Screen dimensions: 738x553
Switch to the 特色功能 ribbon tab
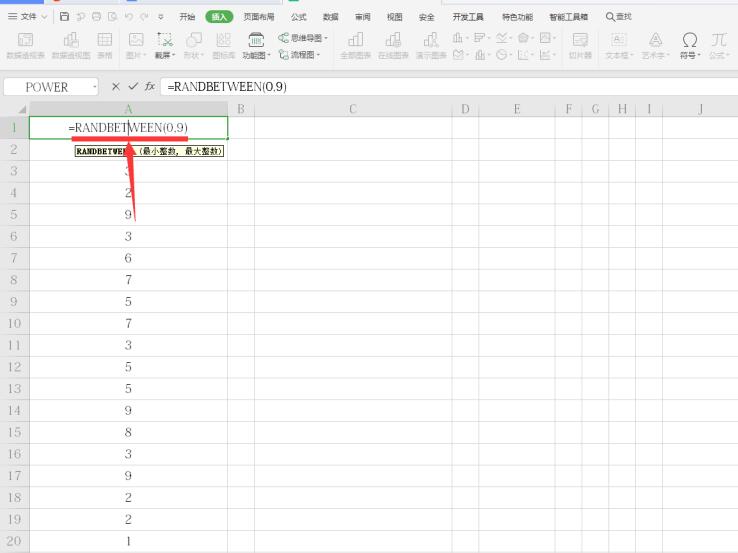point(517,17)
